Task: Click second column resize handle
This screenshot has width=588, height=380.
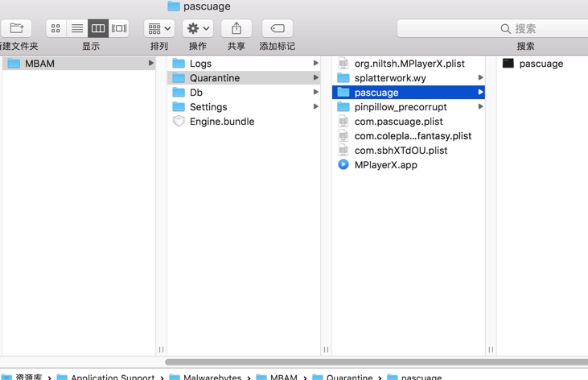Action: tap(327, 349)
